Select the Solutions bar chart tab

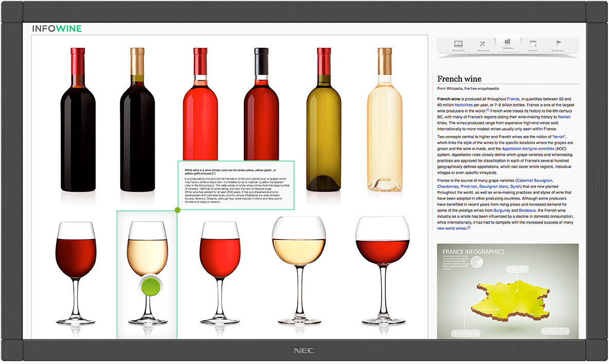(508, 43)
